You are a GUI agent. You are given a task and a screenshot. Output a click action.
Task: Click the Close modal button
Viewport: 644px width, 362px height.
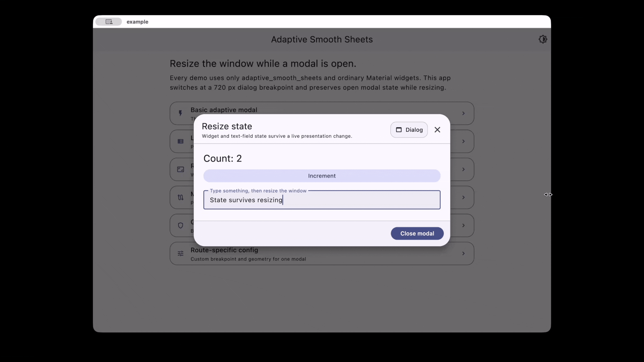point(417,233)
